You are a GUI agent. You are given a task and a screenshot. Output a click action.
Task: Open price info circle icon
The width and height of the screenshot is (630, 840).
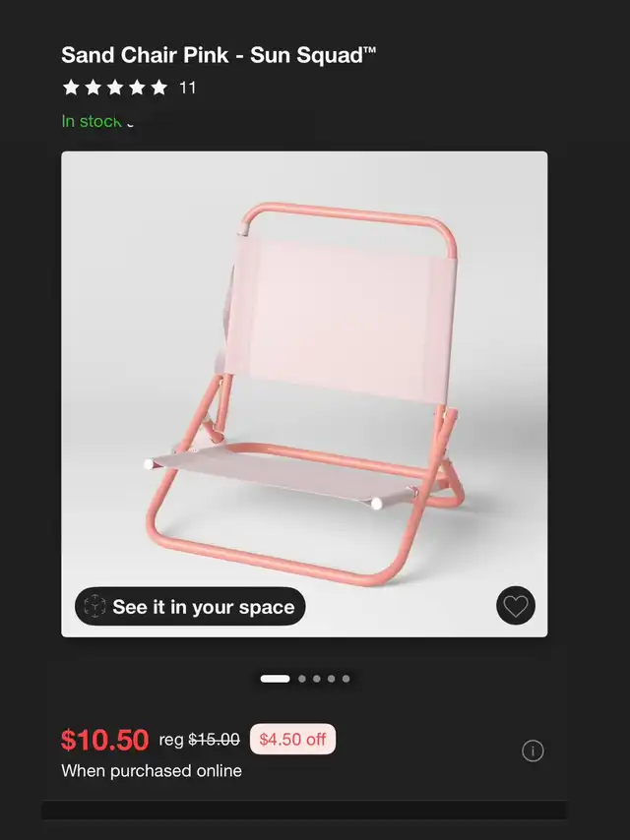[x=533, y=750]
